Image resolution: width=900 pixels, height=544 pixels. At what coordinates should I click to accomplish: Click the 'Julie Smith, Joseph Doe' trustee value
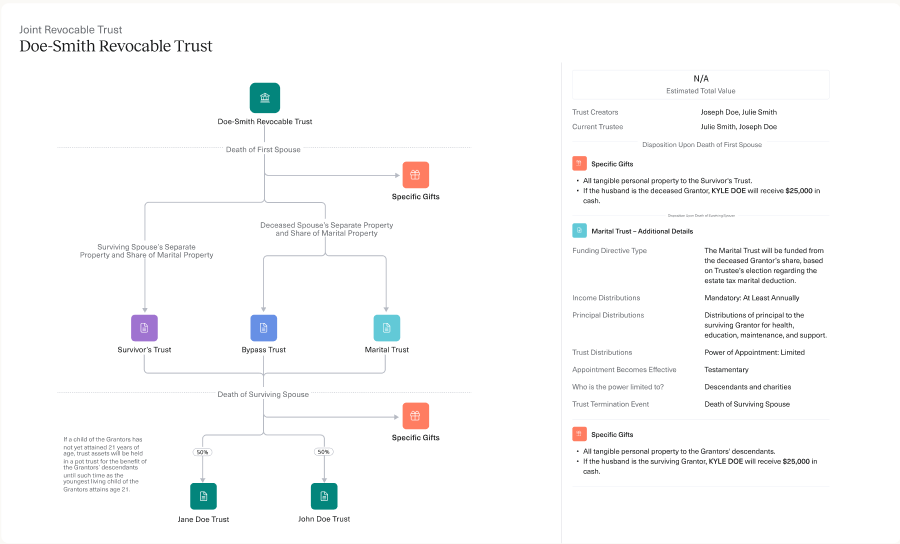[739, 126]
